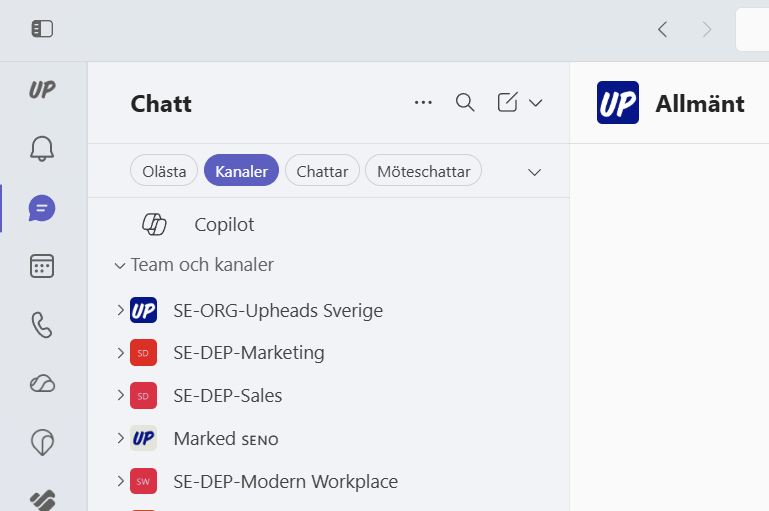Search within chats using magnifier icon
Viewport: 769px width, 511px height.
tap(465, 102)
